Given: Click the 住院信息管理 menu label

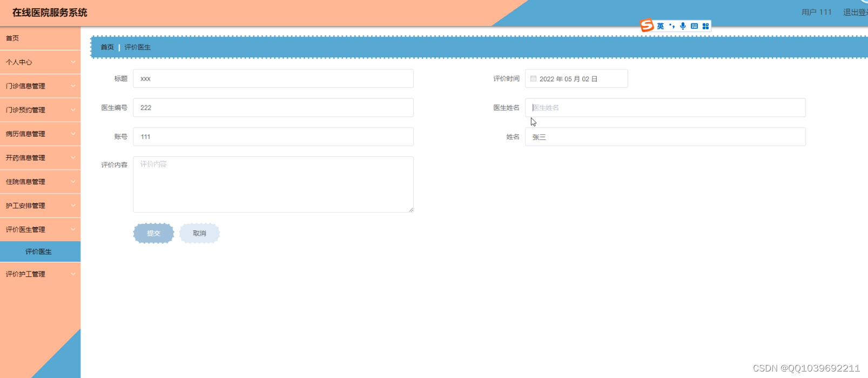Looking at the screenshot, I should pos(25,182).
